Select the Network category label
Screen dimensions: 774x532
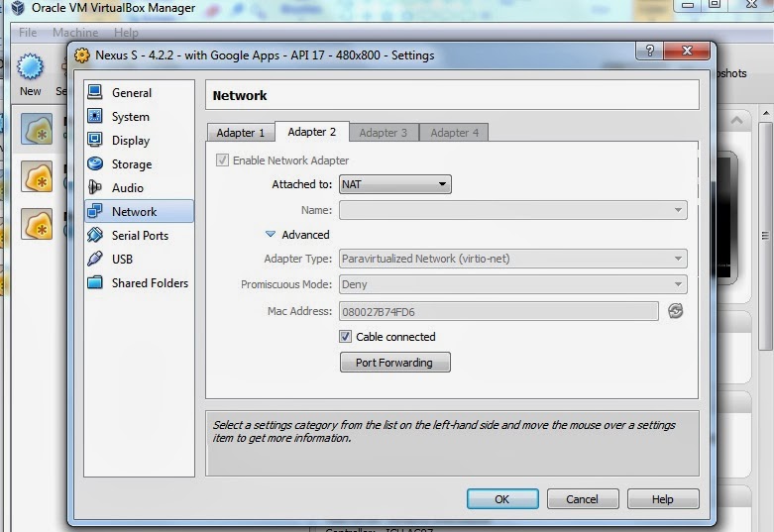[134, 212]
